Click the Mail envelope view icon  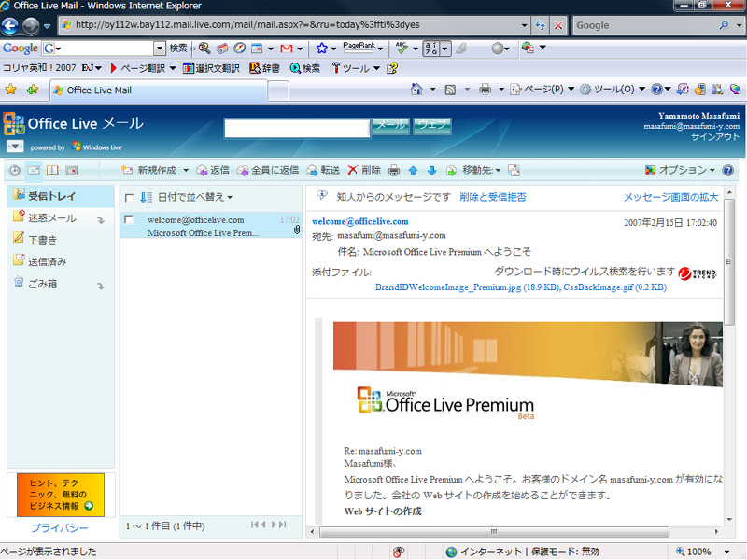point(34,170)
